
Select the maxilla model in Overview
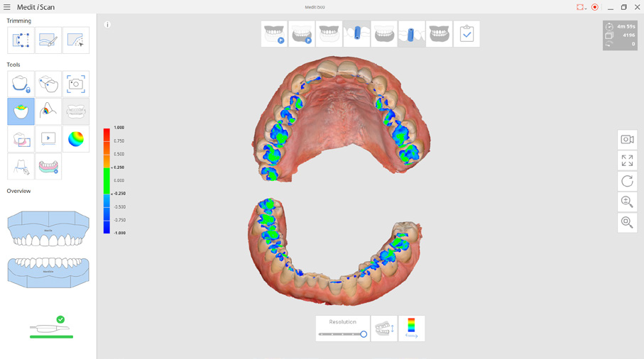pos(48,228)
